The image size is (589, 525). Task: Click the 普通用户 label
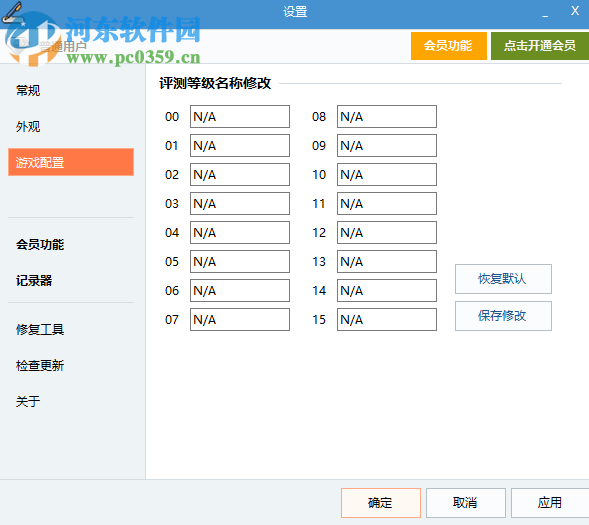point(63,46)
